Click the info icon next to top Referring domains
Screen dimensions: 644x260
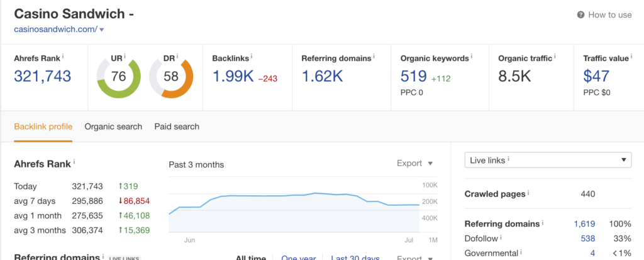pos(374,57)
